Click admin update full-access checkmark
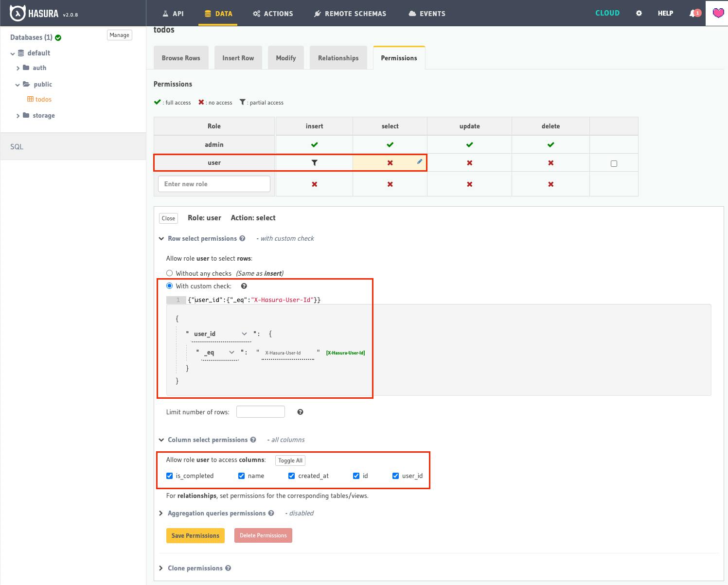The height and width of the screenshot is (585, 728). click(x=469, y=144)
